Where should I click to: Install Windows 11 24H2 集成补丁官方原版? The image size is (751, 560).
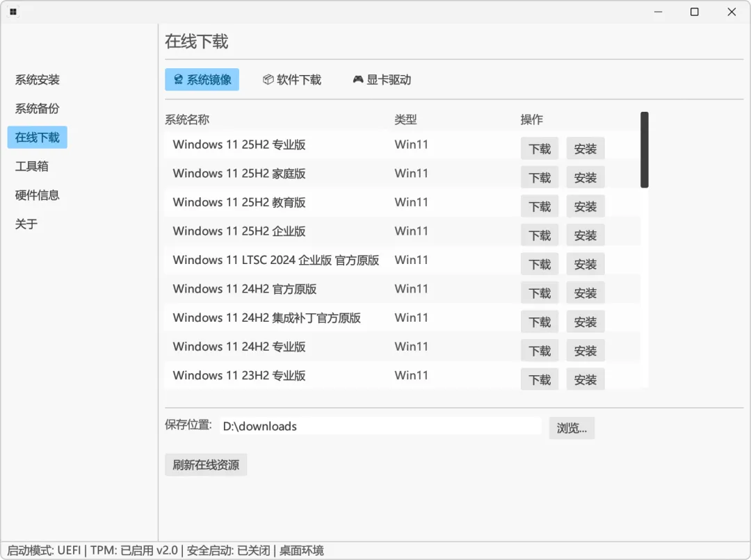point(586,322)
